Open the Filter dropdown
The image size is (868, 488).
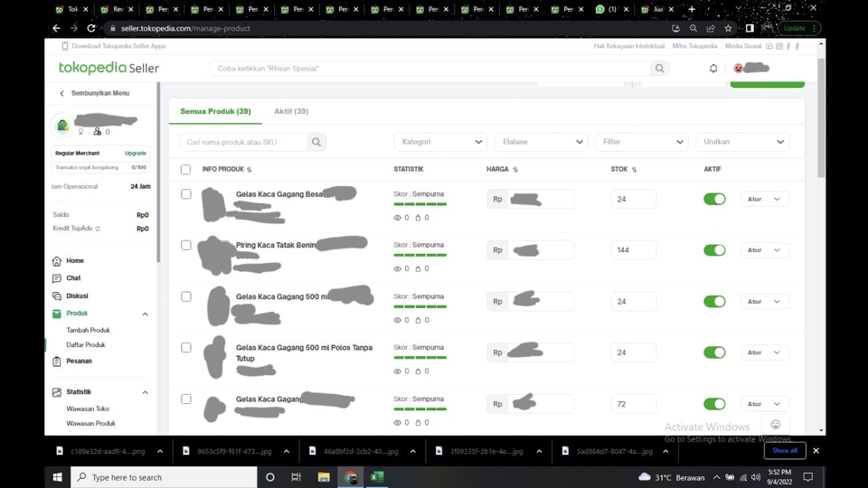pos(642,142)
